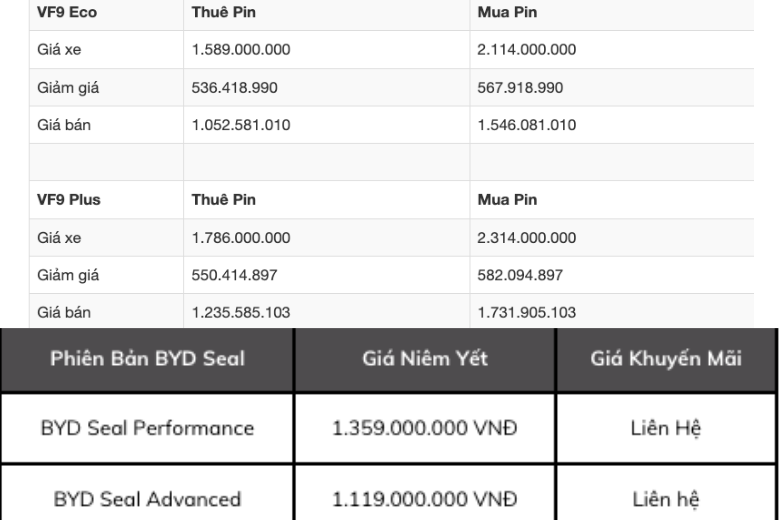Select VF9 Plus discount 550.414.897

click(x=235, y=275)
